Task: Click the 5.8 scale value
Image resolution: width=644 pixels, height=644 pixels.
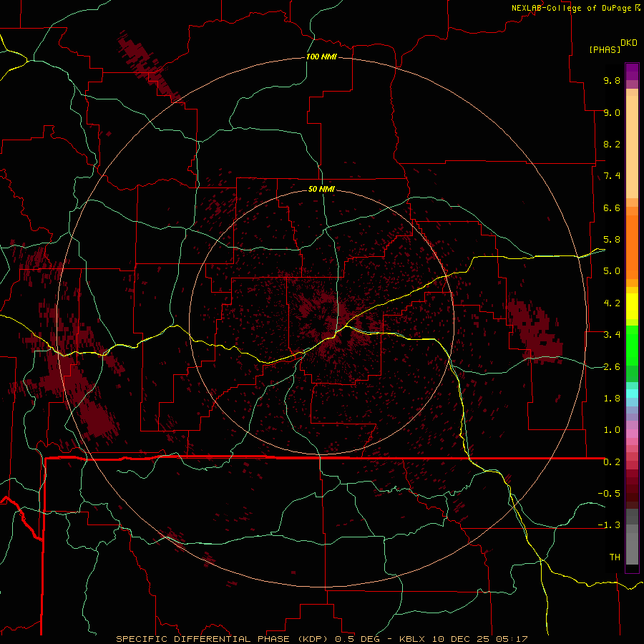Action: pos(612,240)
